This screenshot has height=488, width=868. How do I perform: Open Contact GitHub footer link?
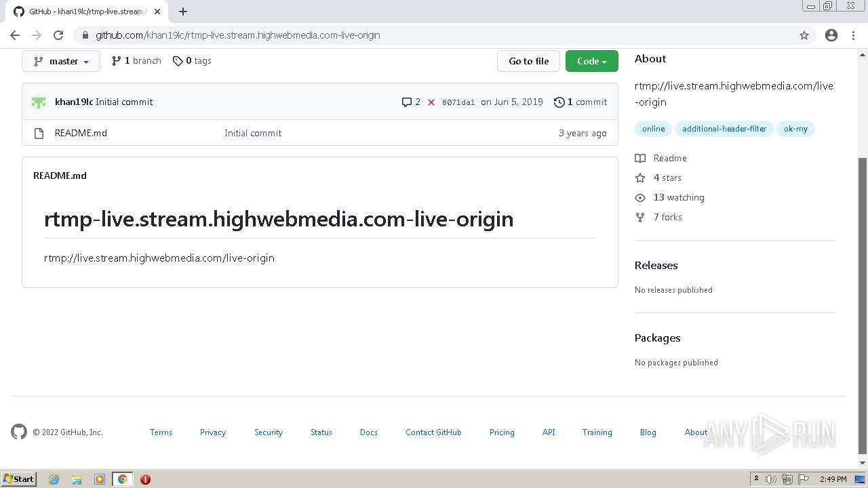point(433,432)
